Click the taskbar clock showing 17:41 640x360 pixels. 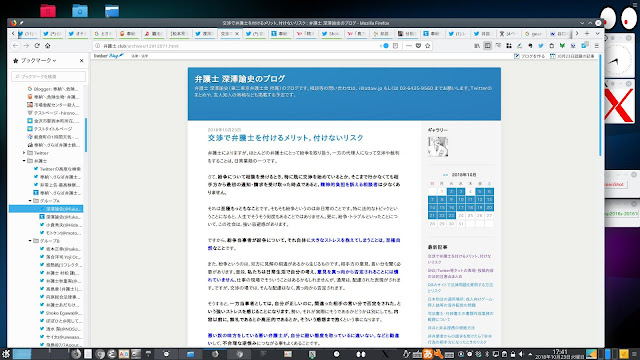560,354
